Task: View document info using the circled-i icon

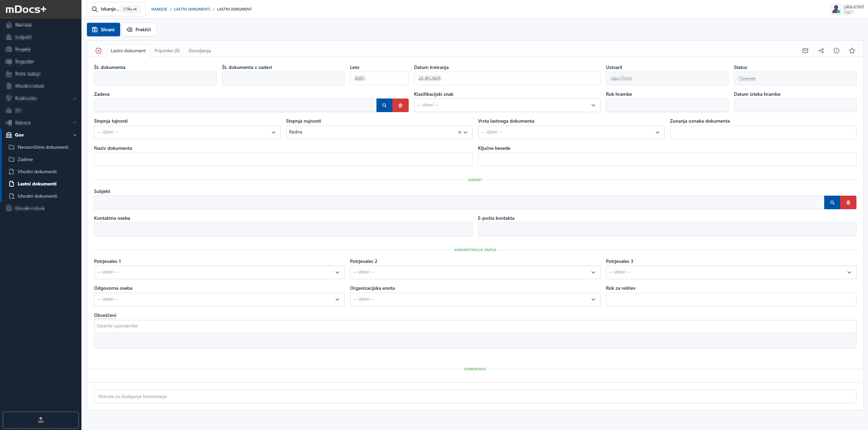Action: [836, 50]
